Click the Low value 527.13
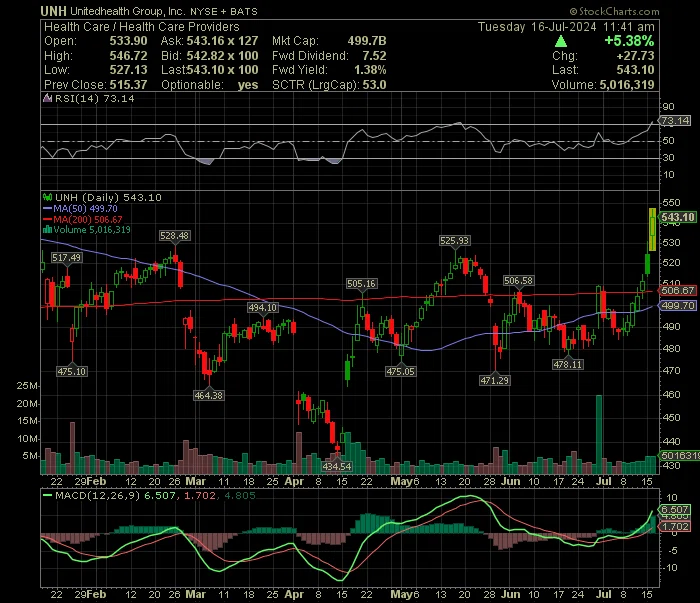The height and width of the screenshot is (603, 700). click(x=129, y=70)
